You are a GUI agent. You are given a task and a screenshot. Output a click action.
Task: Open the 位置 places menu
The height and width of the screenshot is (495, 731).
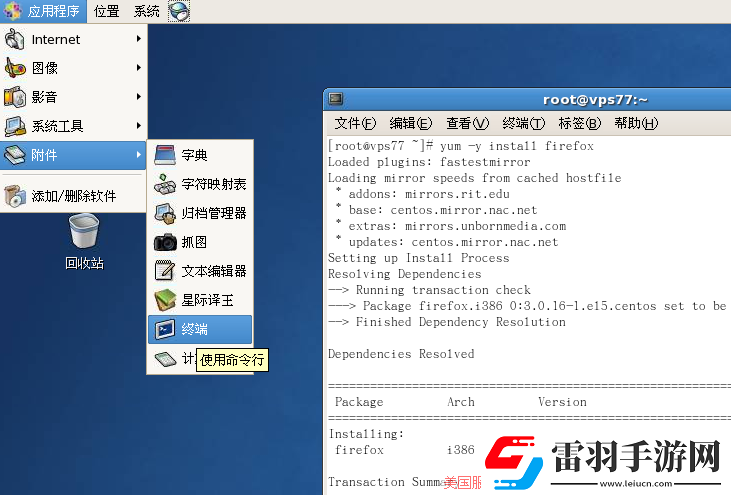click(106, 11)
